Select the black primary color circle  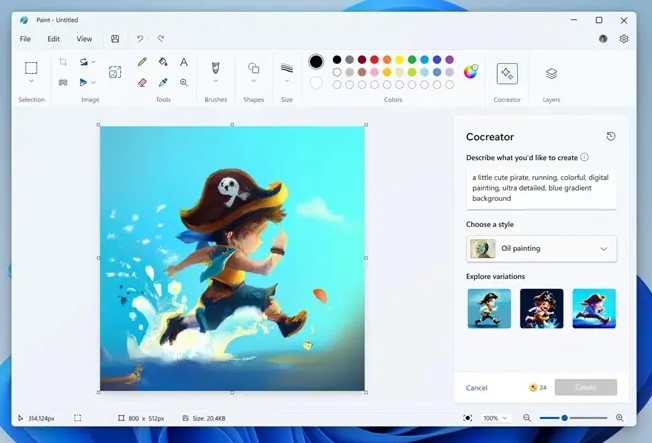click(316, 62)
